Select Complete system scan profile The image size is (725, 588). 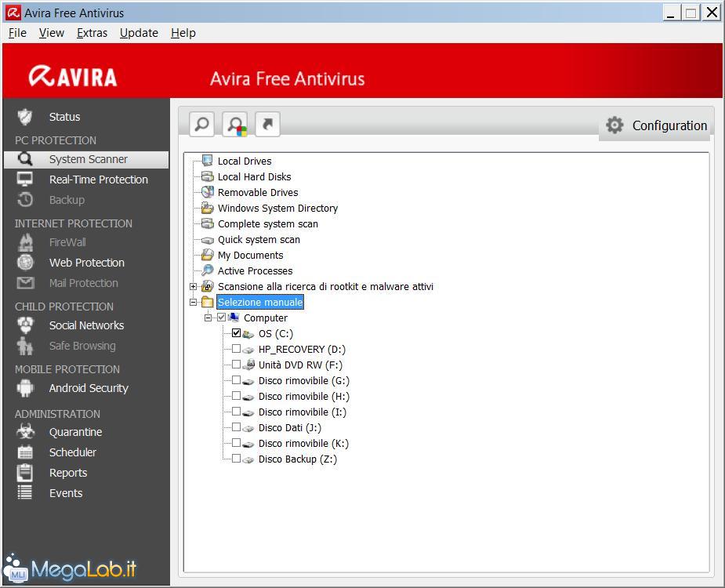click(268, 224)
